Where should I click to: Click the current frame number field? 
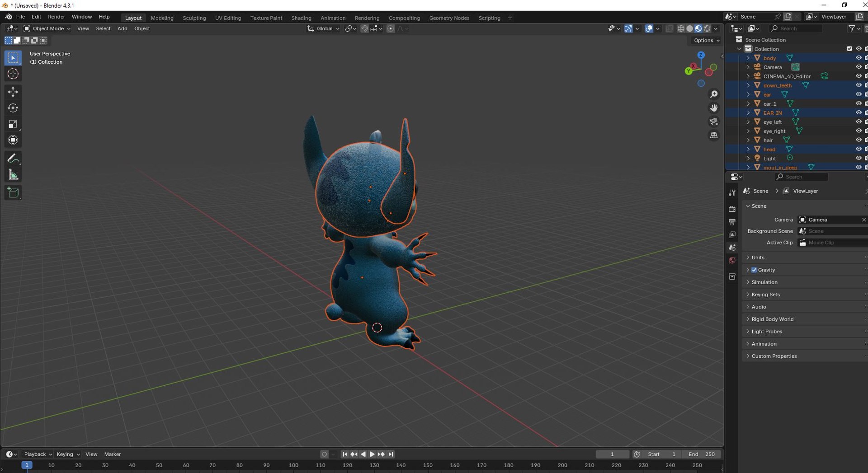(x=612, y=454)
